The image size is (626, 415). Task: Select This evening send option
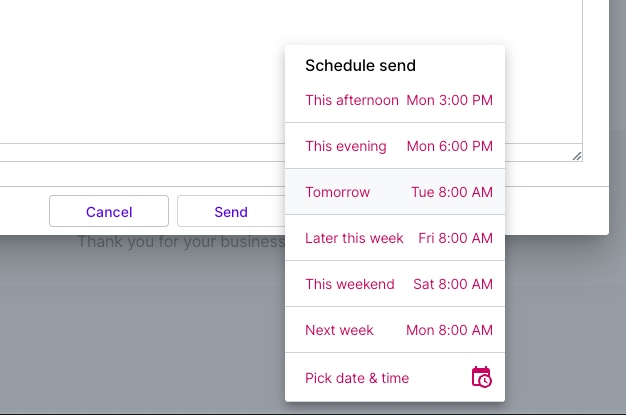click(x=395, y=146)
